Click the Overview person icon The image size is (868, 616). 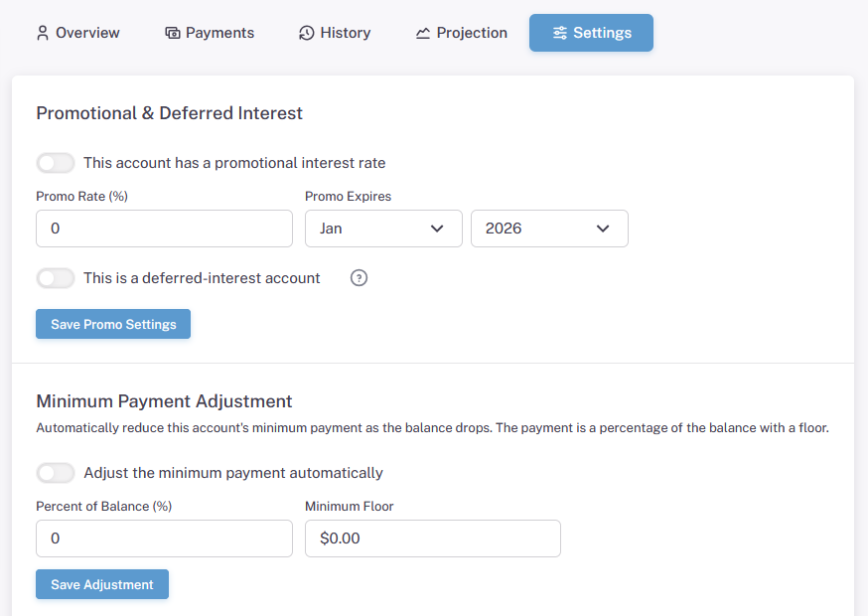(43, 33)
